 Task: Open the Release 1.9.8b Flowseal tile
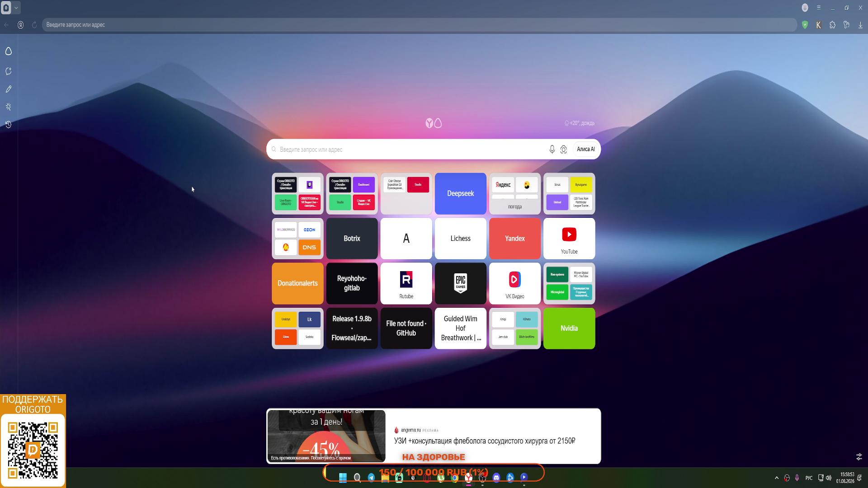(352, 328)
